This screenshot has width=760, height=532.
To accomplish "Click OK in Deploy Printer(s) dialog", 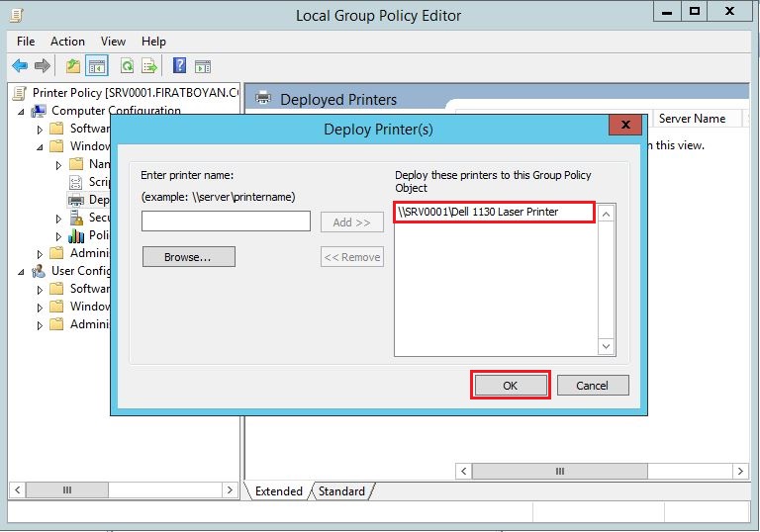I will 510,386.
